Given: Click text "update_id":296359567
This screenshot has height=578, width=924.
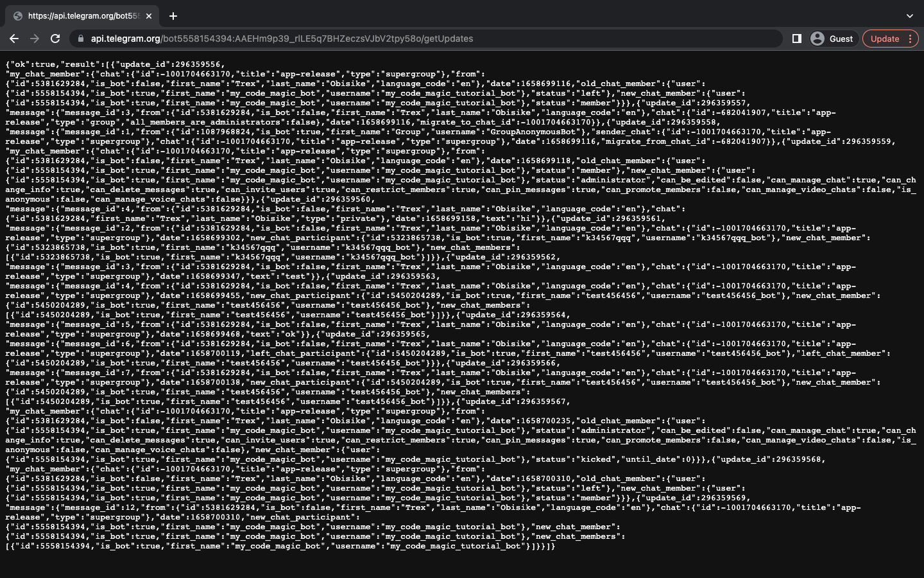Looking at the screenshot, I should coord(515,401).
